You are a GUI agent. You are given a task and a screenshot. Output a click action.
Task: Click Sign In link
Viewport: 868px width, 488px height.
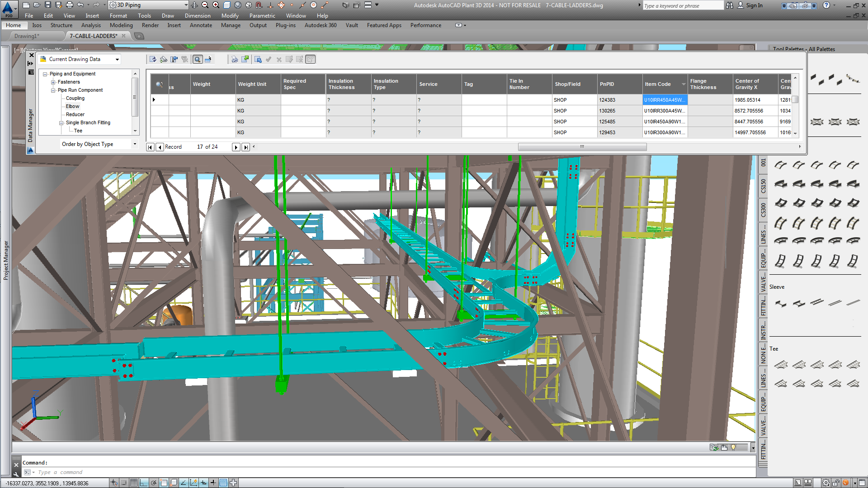[754, 5]
